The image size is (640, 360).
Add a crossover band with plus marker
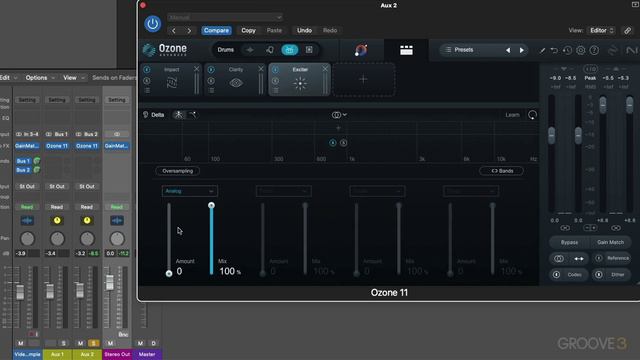[x=338, y=128]
